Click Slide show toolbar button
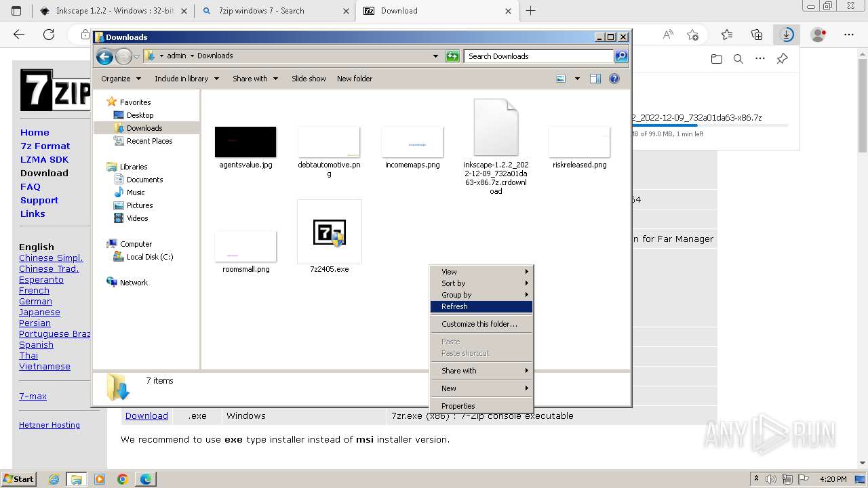The height and width of the screenshot is (488, 868). pyautogui.click(x=309, y=79)
